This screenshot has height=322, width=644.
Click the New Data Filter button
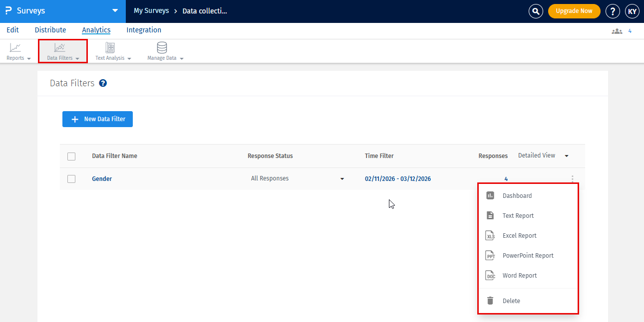tap(97, 119)
